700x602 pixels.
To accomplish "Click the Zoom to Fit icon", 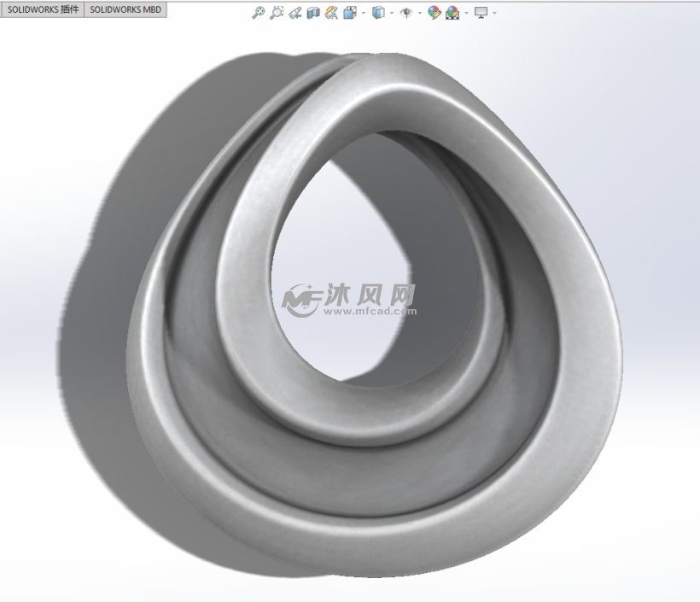I will [x=258, y=13].
